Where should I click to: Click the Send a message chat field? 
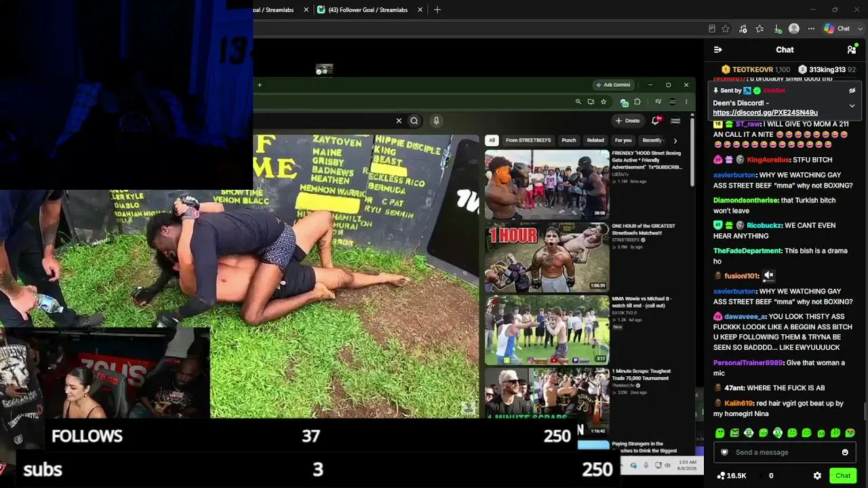785,452
